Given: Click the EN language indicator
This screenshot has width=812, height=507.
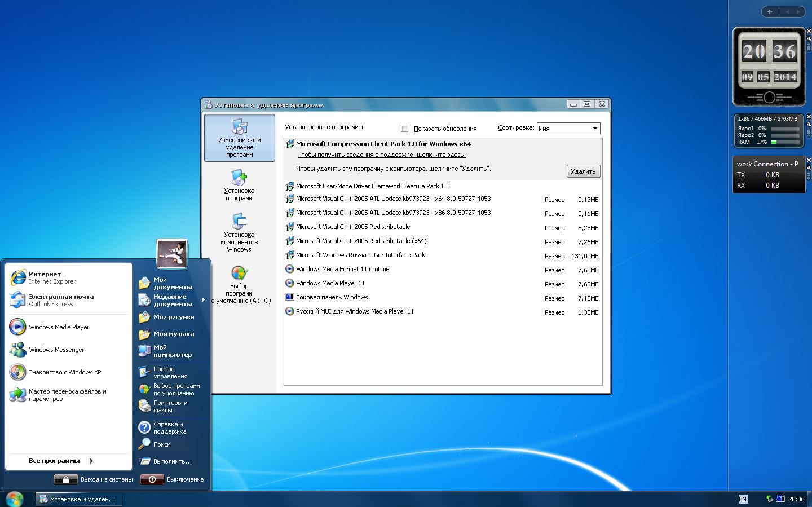Looking at the screenshot, I should click(x=743, y=499).
